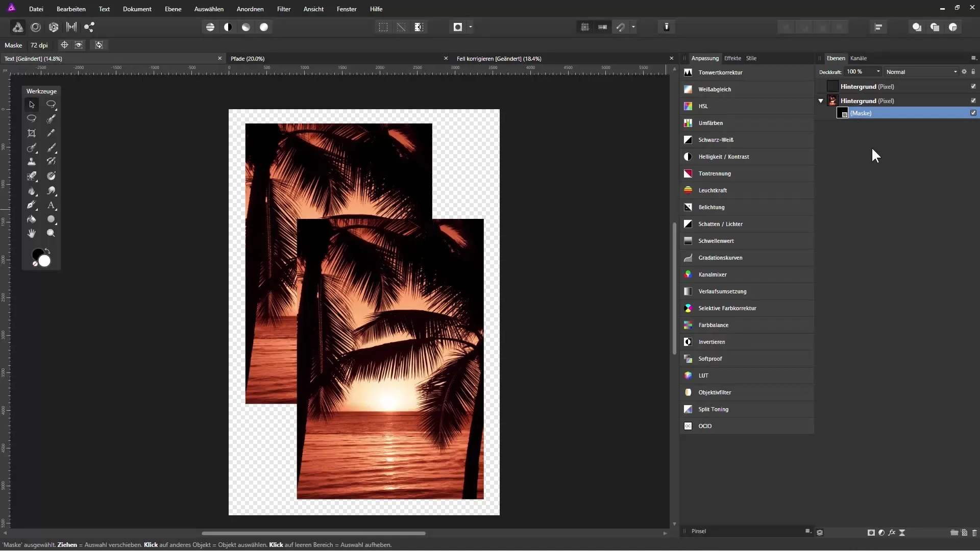The image size is (980, 551).
Task: Open the blend mode Normal dropdown
Action: (x=922, y=72)
